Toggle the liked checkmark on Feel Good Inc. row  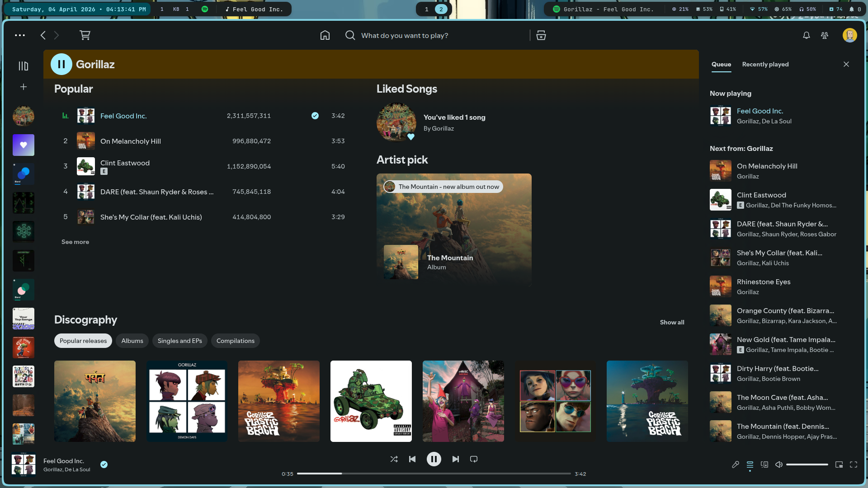coord(315,116)
